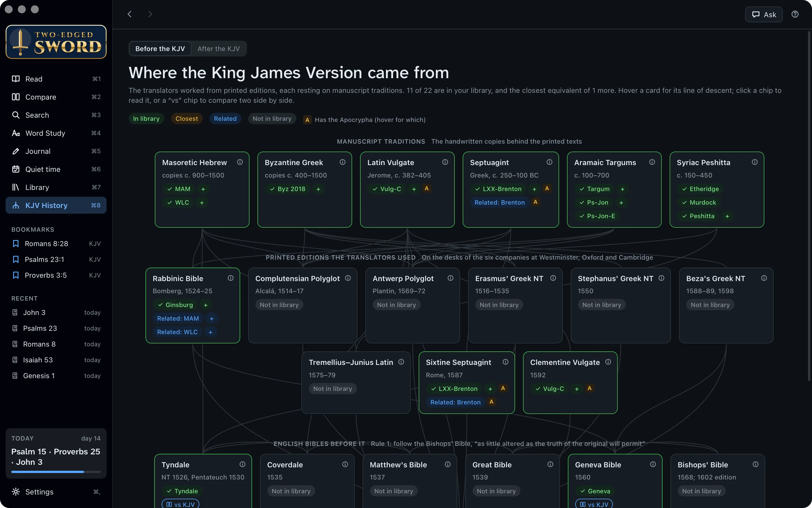Open Quiet time from sidebar

point(56,169)
